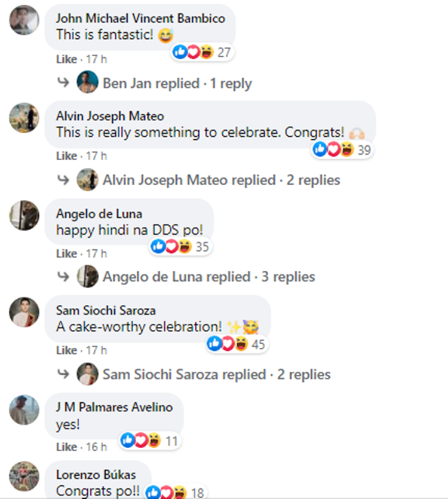Open Sam Siochi Saroza's profile picture
The height and width of the screenshot is (499, 448).
tap(24, 312)
